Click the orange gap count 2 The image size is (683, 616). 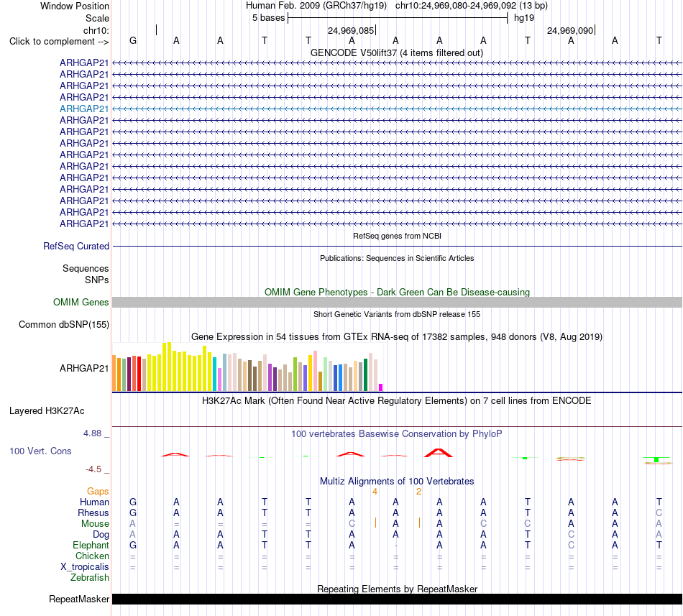coord(418,492)
